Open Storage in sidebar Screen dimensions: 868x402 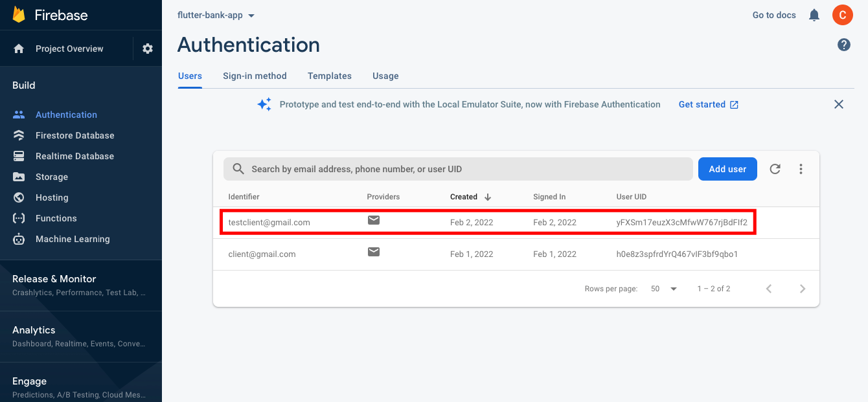point(52,177)
